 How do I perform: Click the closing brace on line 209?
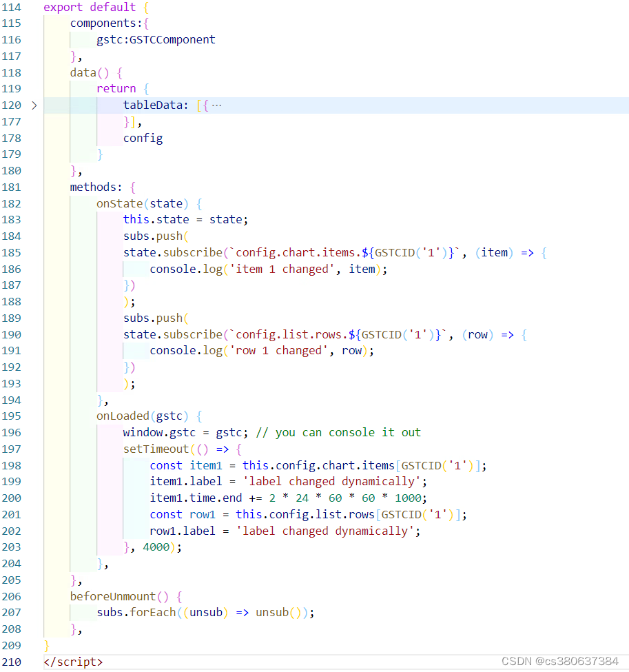47,646
